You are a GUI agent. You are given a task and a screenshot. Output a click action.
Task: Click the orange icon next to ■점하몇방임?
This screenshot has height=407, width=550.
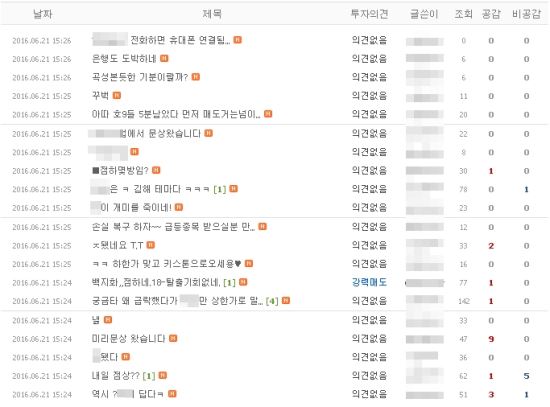click(156, 170)
